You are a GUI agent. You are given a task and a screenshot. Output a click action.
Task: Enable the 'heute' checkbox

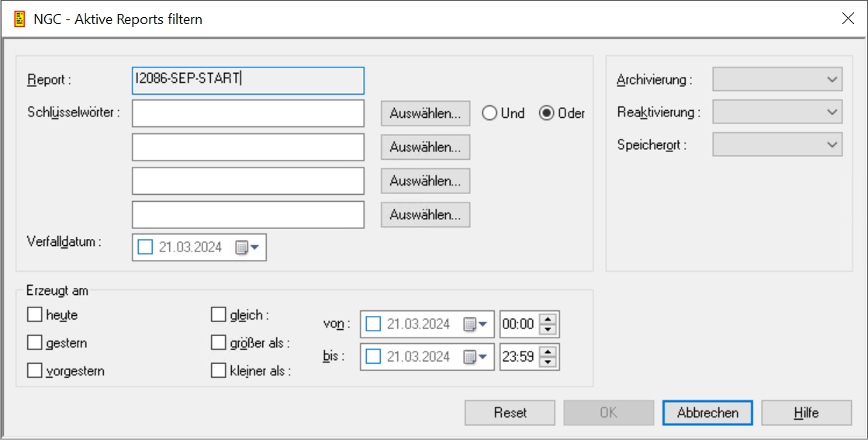(x=34, y=315)
